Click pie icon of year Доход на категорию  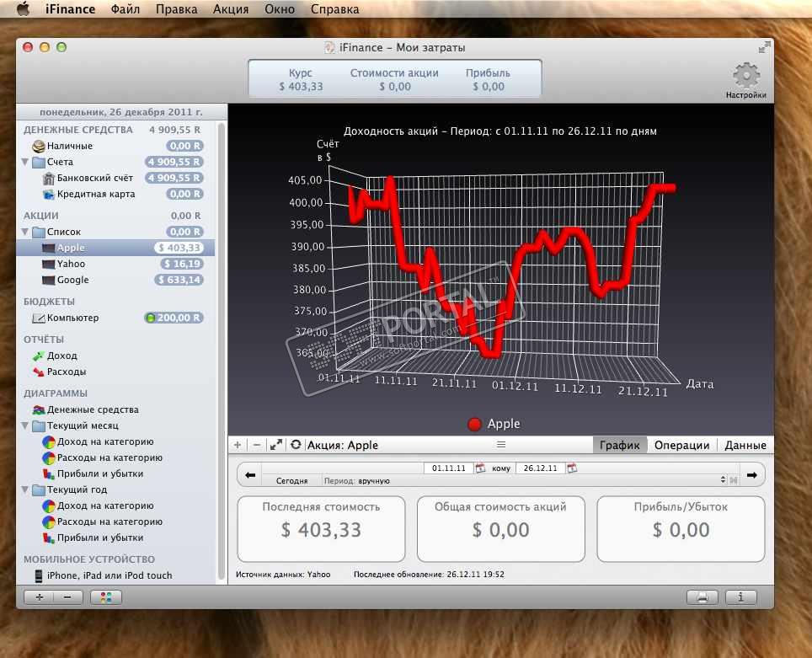[x=49, y=506]
